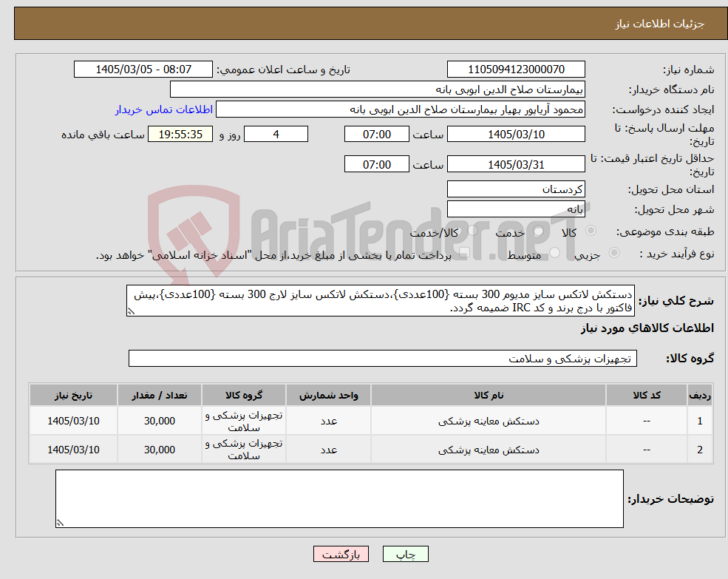This screenshot has width=728, height=579.
Task: Click the شرح کلی نیاز label
Action: click(676, 301)
